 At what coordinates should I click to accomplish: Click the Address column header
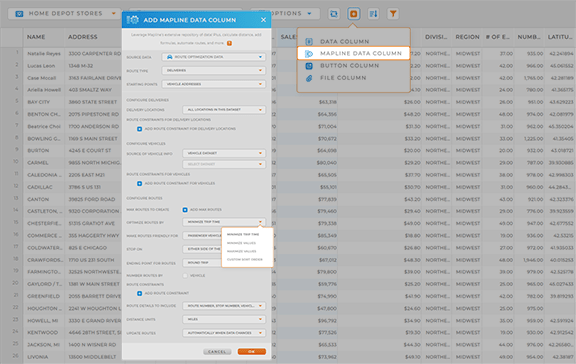(x=83, y=37)
